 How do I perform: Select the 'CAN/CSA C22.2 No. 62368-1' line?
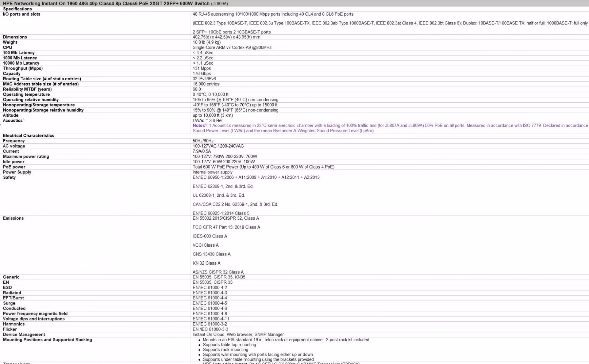pos(235,204)
